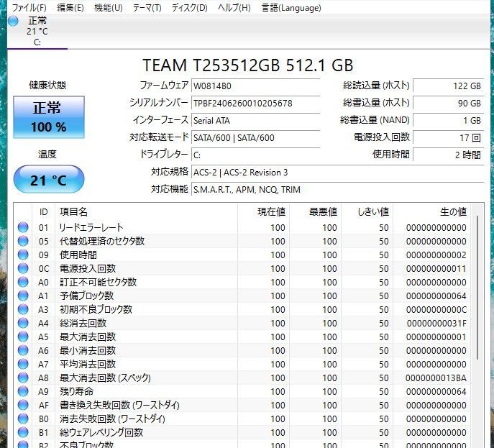Click the status orb for ID AF row
The image size is (494, 448).
pyautogui.click(x=23, y=405)
